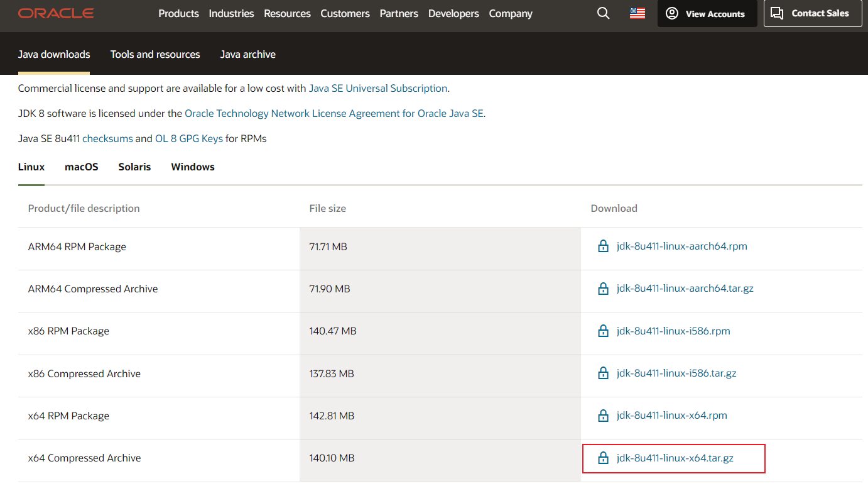This screenshot has width=868, height=486.
Task: Click lock icon beside jdk-8u411-linux-aarch64.tar.gz
Action: 604,289
